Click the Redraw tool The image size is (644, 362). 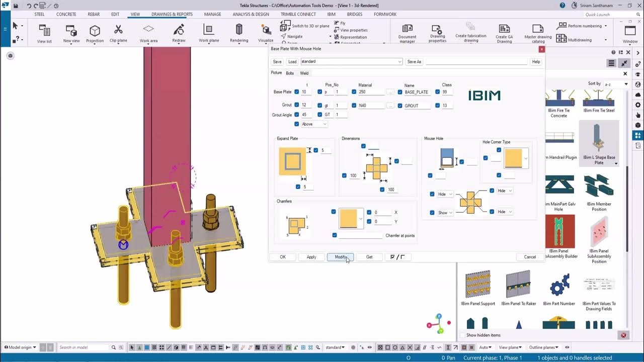(x=179, y=34)
